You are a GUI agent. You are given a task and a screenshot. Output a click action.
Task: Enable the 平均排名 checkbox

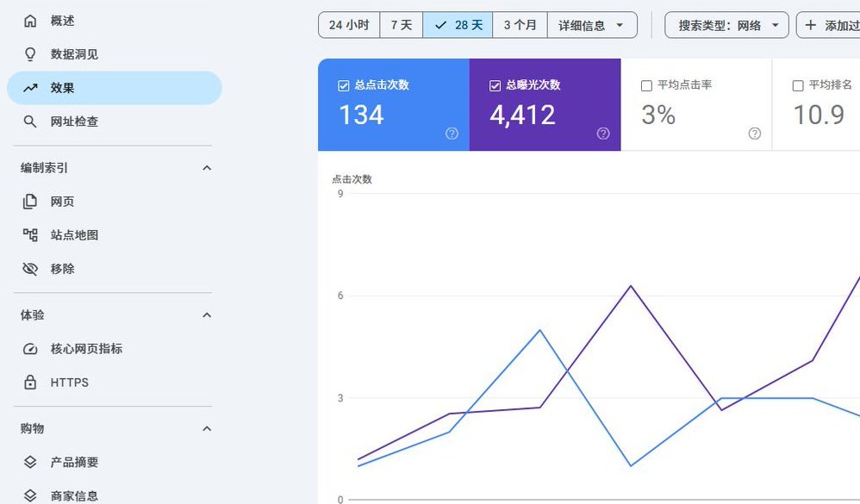tap(798, 85)
